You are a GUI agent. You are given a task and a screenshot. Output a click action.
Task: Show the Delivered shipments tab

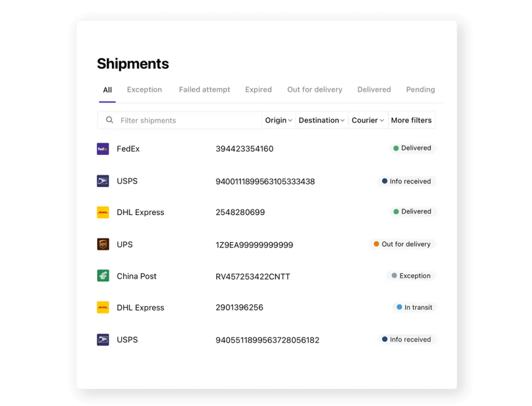374,90
